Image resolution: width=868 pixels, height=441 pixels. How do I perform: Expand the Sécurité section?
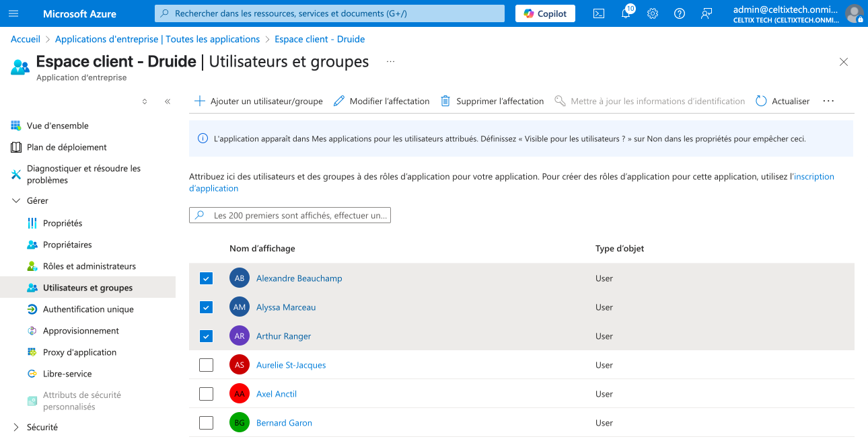coord(16,427)
